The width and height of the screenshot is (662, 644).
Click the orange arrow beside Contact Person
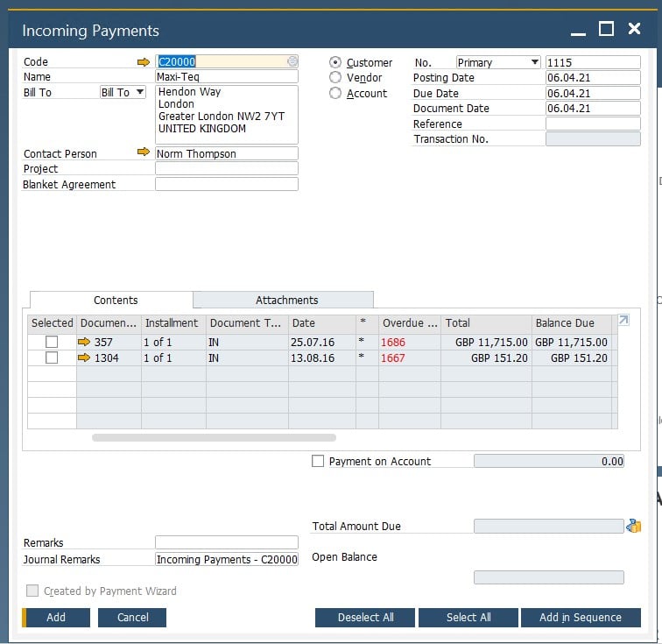pyautogui.click(x=144, y=152)
